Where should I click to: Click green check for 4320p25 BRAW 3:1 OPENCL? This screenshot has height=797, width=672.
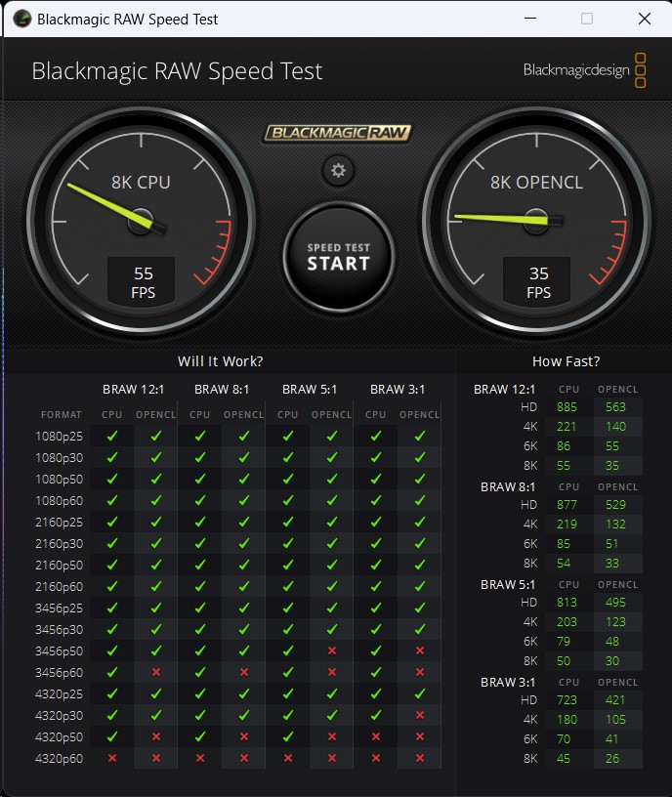(420, 693)
